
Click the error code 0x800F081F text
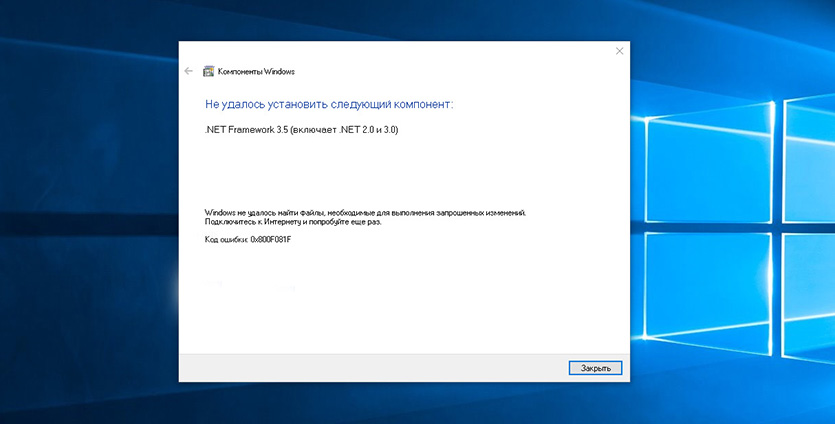(x=271, y=240)
